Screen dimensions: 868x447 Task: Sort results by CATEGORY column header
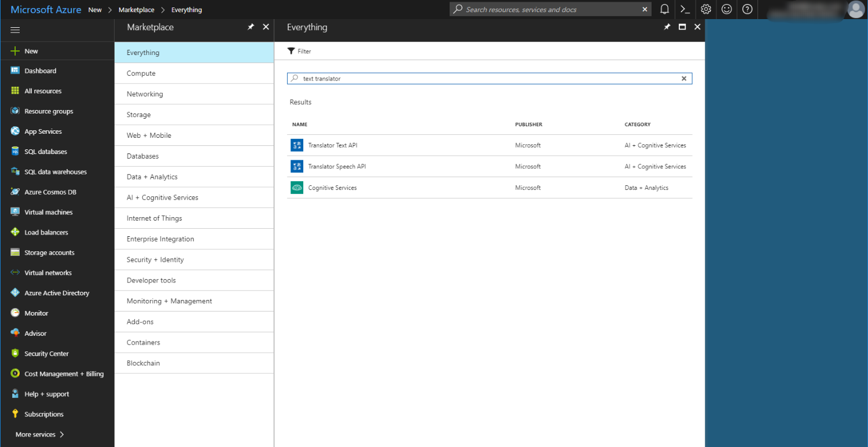click(638, 124)
